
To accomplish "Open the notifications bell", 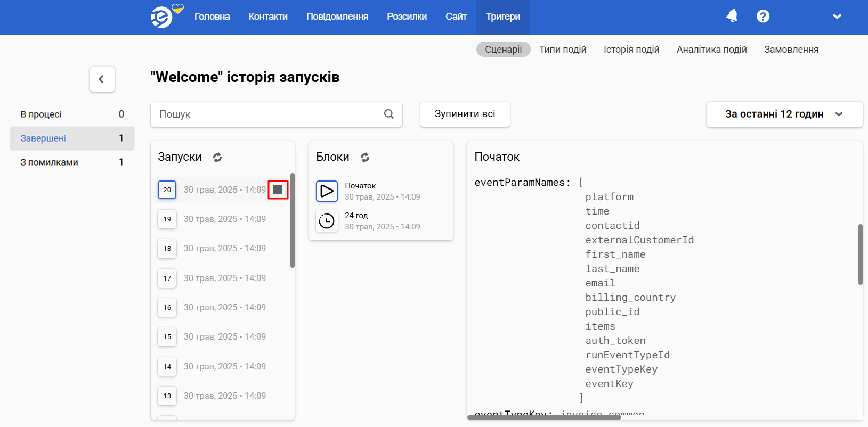I will point(732,16).
